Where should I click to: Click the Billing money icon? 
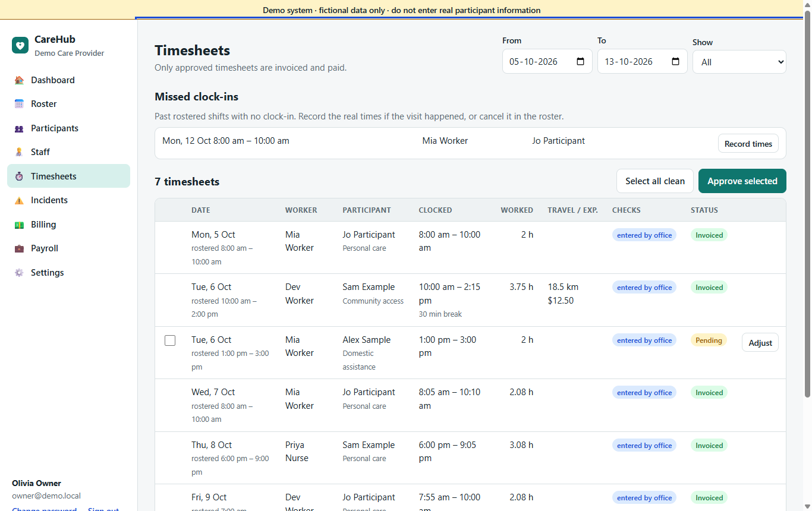point(19,225)
